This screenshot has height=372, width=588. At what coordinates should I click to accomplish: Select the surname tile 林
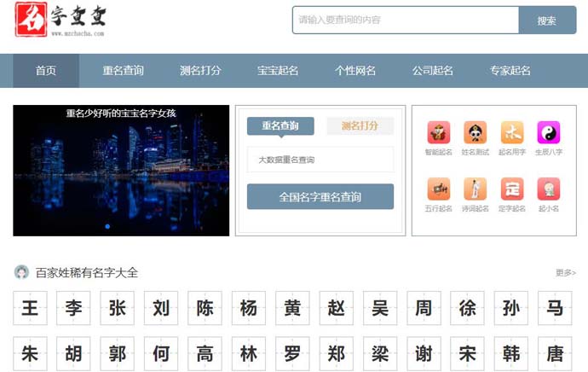click(x=249, y=353)
